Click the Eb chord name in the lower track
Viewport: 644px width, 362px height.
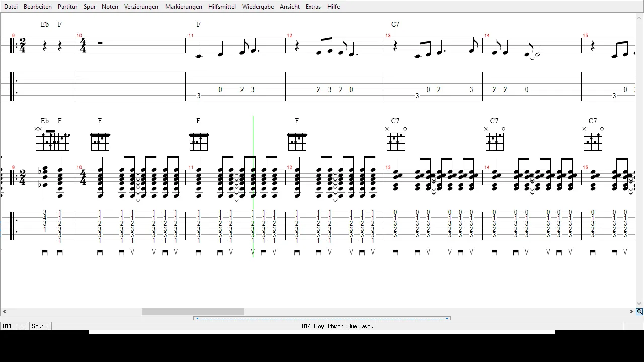pos(45,121)
